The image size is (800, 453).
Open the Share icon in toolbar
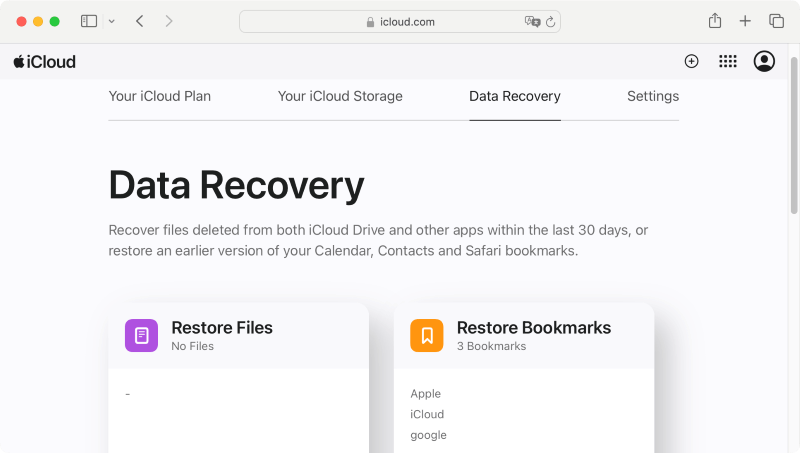715,20
